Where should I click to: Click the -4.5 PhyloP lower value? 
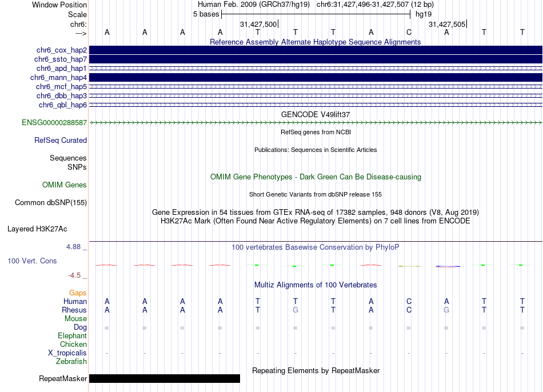pos(74,275)
